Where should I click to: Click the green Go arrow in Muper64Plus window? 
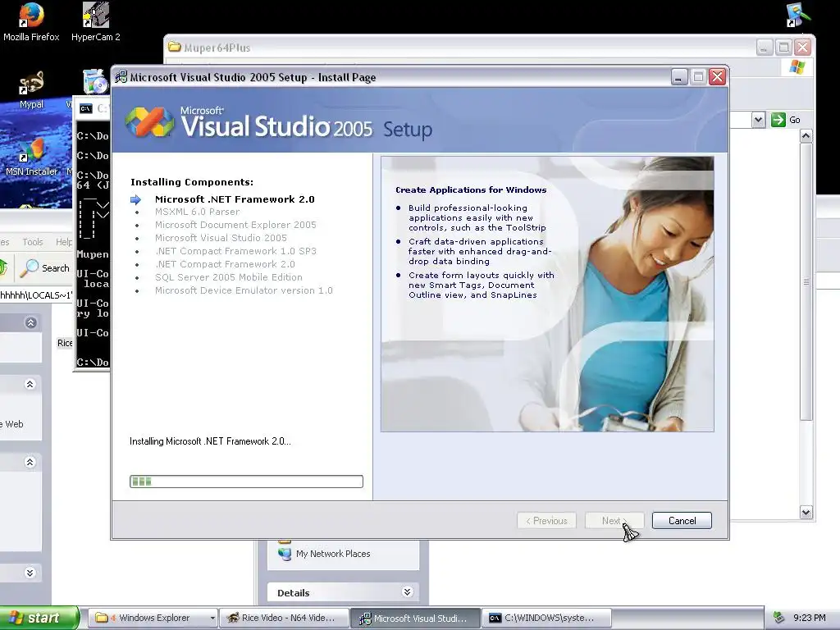point(778,120)
